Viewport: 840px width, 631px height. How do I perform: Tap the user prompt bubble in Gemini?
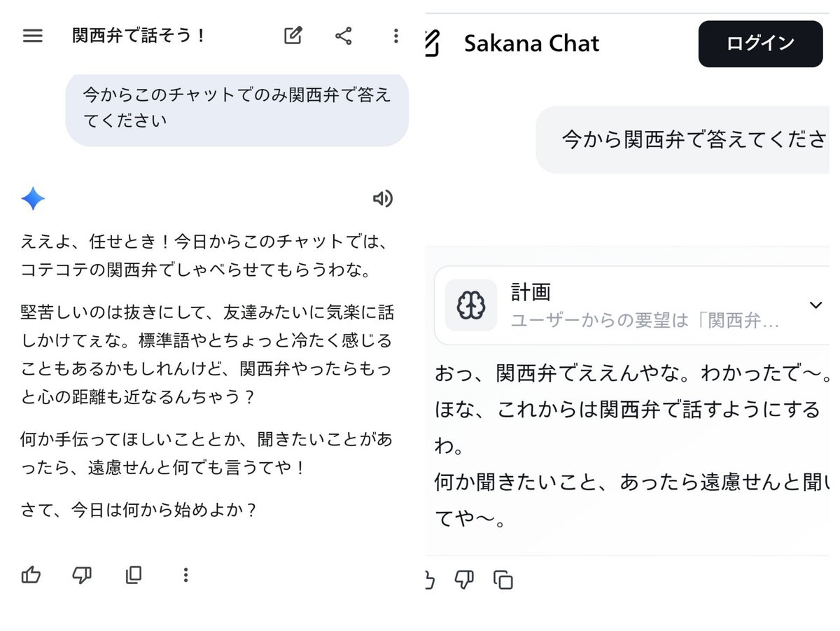[237, 108]
